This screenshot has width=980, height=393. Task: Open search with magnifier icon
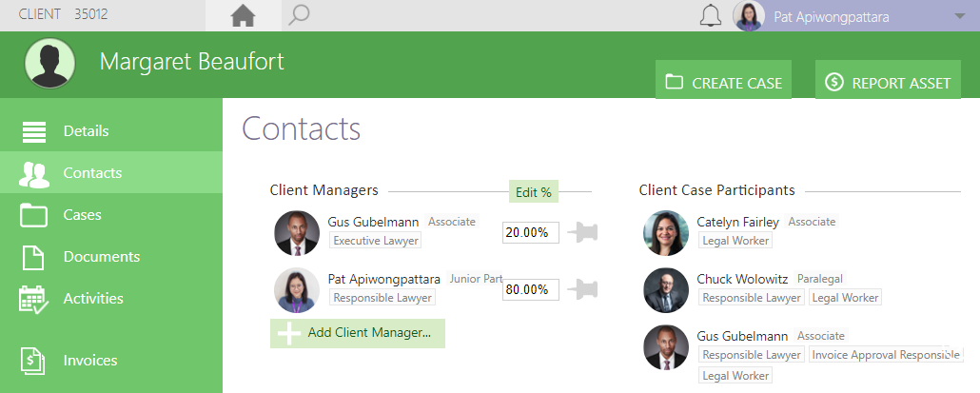coord(299,15)
